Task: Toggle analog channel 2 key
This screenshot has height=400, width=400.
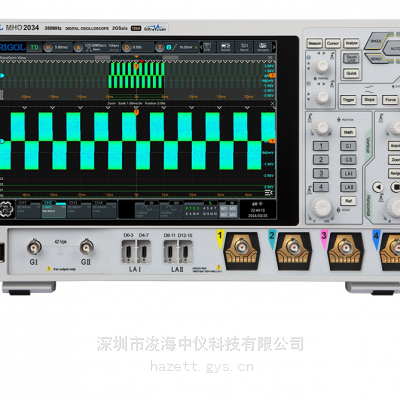Action: coord(321,160)
